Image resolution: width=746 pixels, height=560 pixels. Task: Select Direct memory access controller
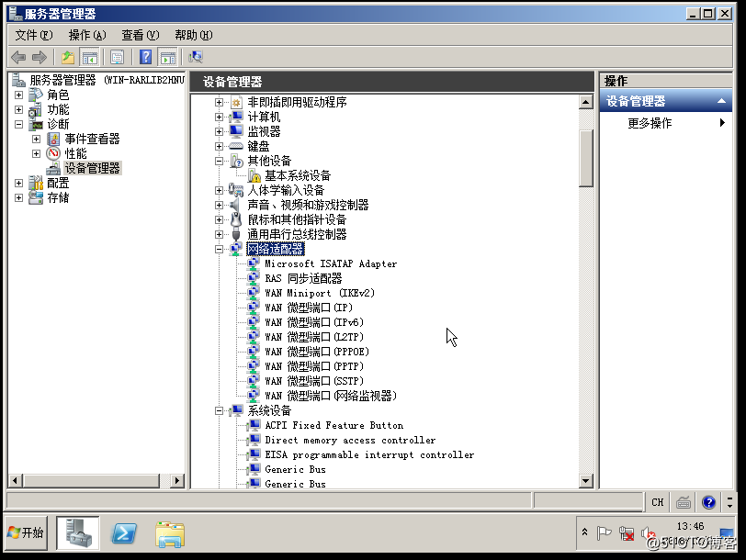click(350, 441)
